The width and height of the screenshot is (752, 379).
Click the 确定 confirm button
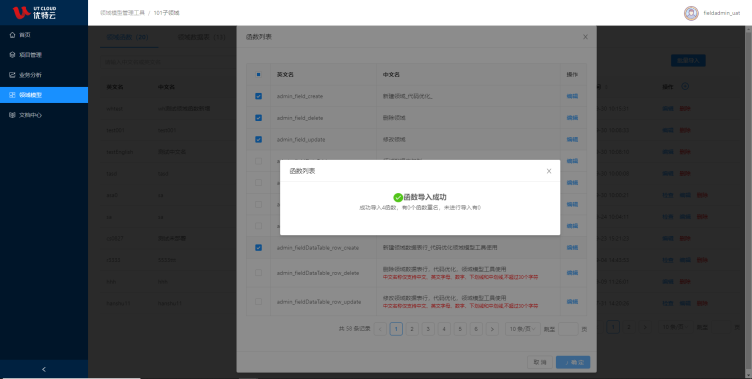[x=573, y=362]
